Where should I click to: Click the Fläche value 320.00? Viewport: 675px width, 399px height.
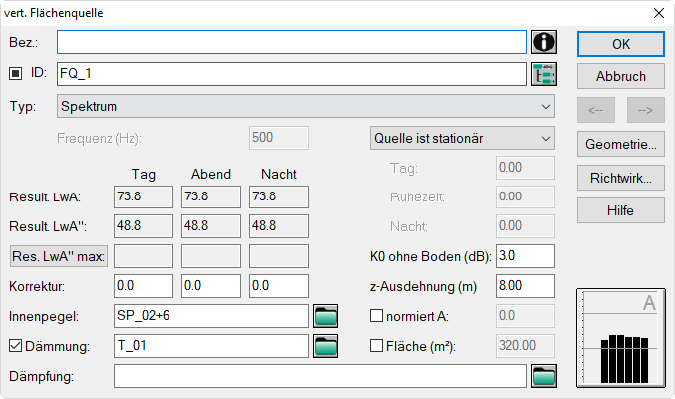525,346
